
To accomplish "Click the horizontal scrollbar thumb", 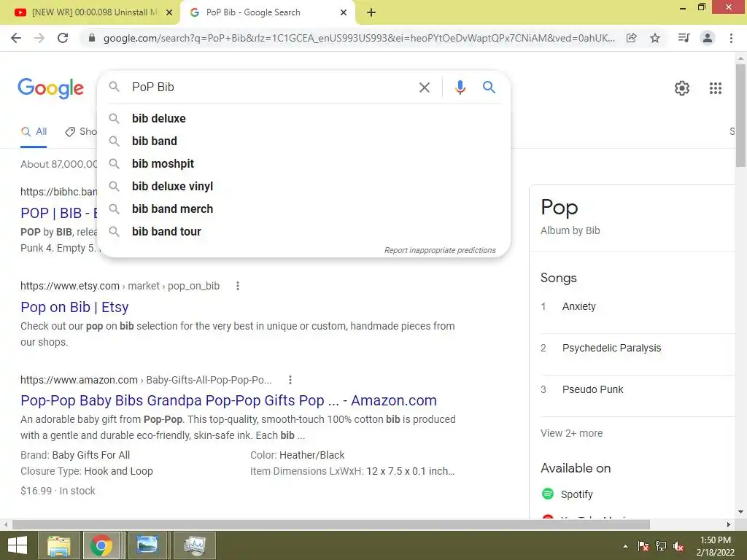I will click(331, 524).
